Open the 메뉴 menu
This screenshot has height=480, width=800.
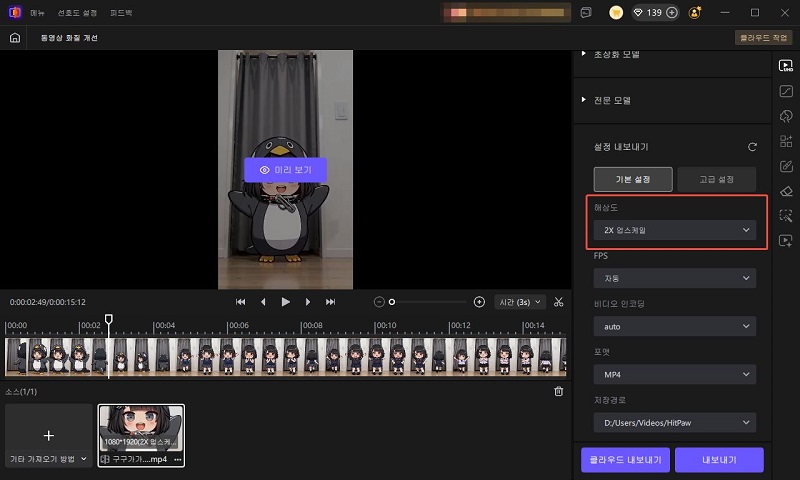point(37,13)
